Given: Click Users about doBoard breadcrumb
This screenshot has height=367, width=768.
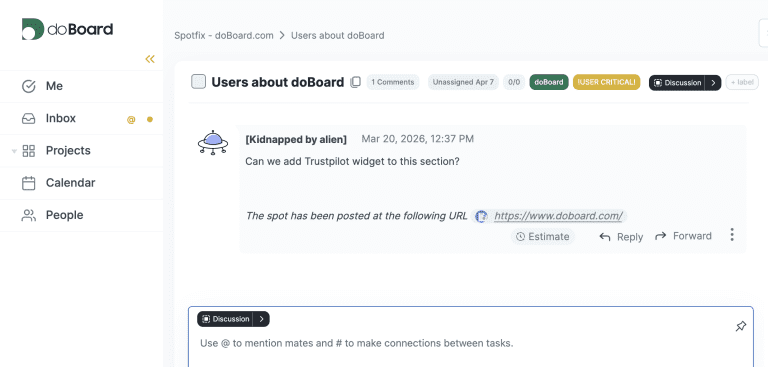Looking at the screenshot, I should point(337,36).
